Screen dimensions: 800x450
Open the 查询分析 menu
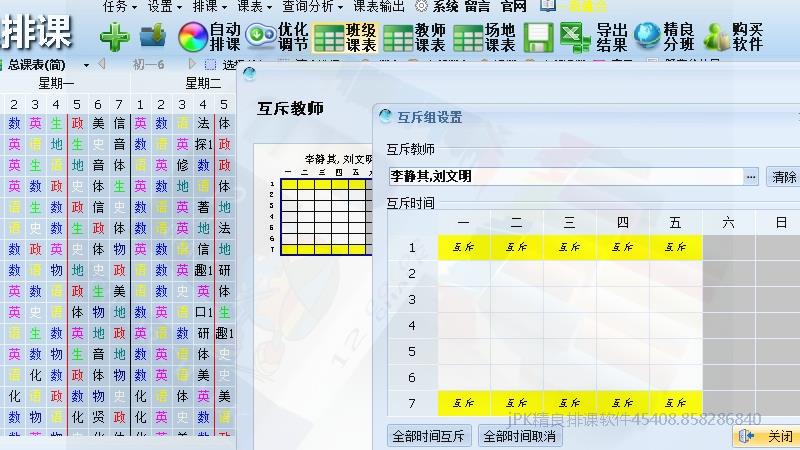click(312, 6)
